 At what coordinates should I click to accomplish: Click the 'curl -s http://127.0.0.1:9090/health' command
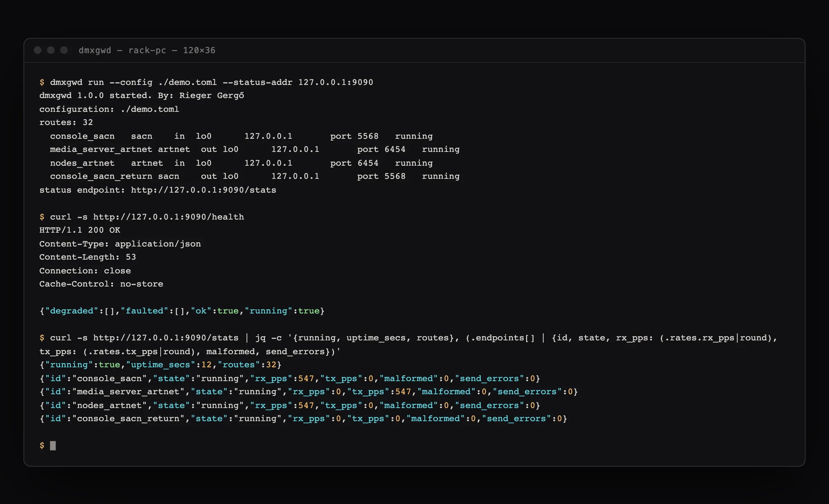[142, 217]
